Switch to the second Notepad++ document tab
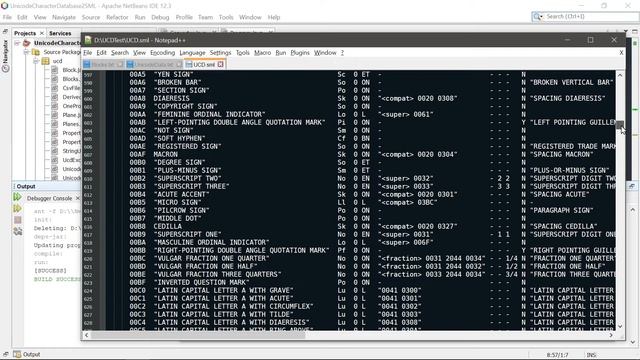The height and width of the screenshot is (360, 640). (x=154, y=64)
